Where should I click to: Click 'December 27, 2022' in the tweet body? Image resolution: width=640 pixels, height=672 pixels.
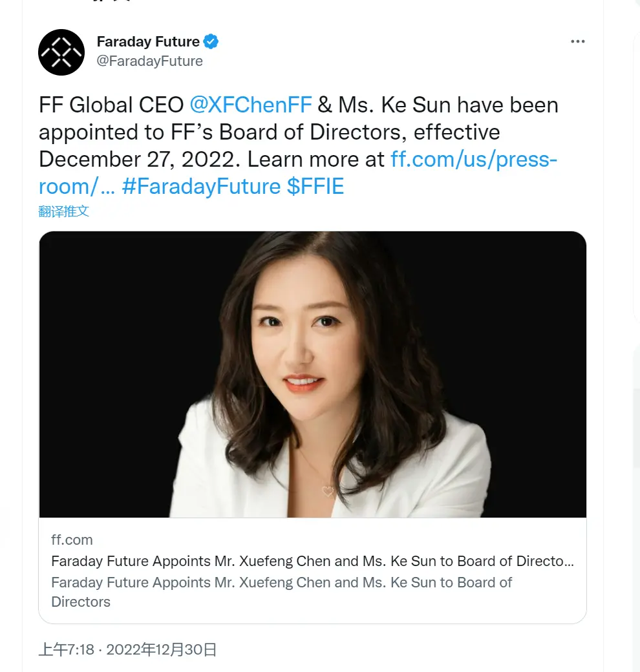point(138,159)
